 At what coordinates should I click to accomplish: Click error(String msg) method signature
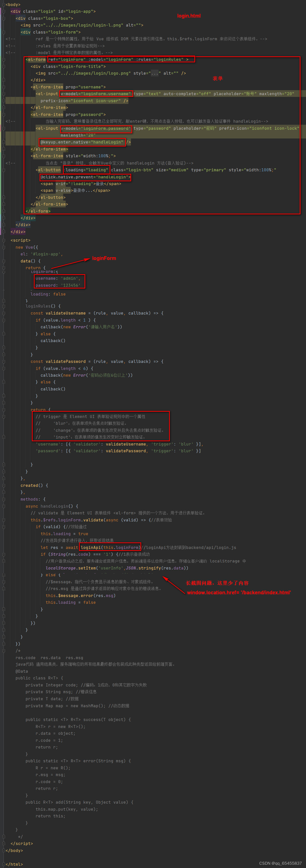pos(78,761)
